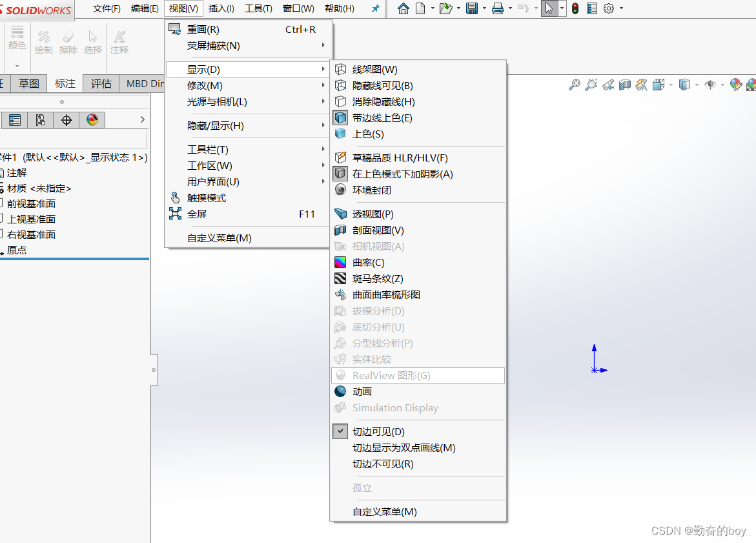Screen dimensions: 756x543
Task: Click the Open file icon
Action: click(446, 8)
